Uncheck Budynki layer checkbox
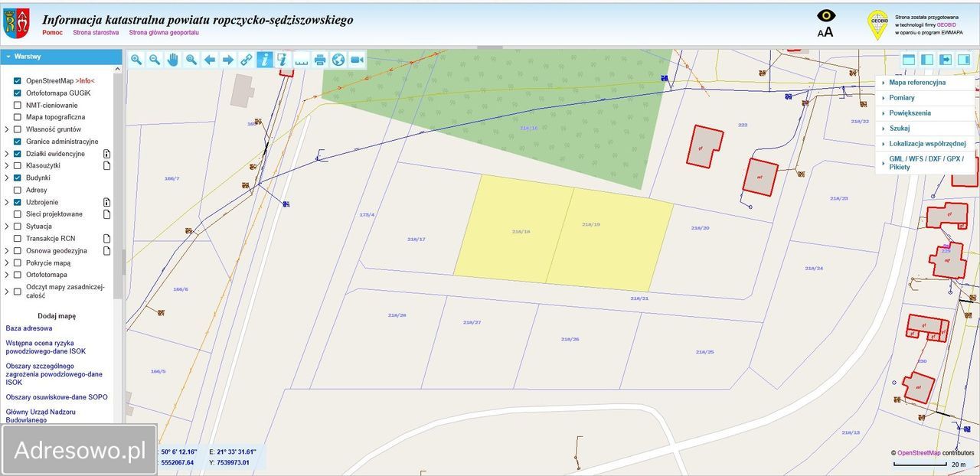 point(18,178)
